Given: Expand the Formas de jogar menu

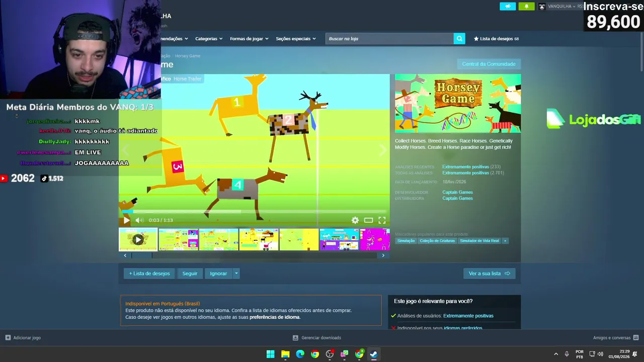Looking at the screenshot, I should click(249, 39).
